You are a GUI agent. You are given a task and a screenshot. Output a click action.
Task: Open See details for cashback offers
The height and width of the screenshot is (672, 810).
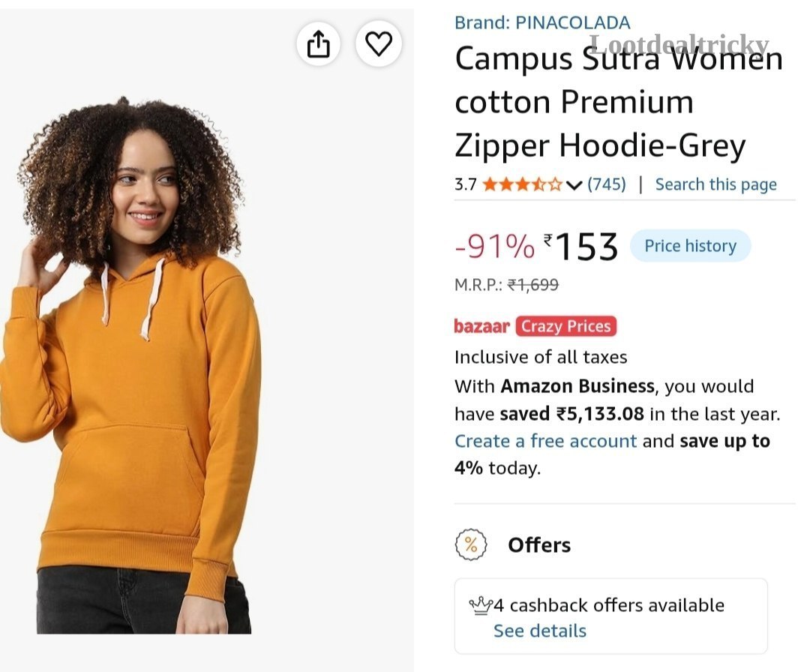[540, 631]
